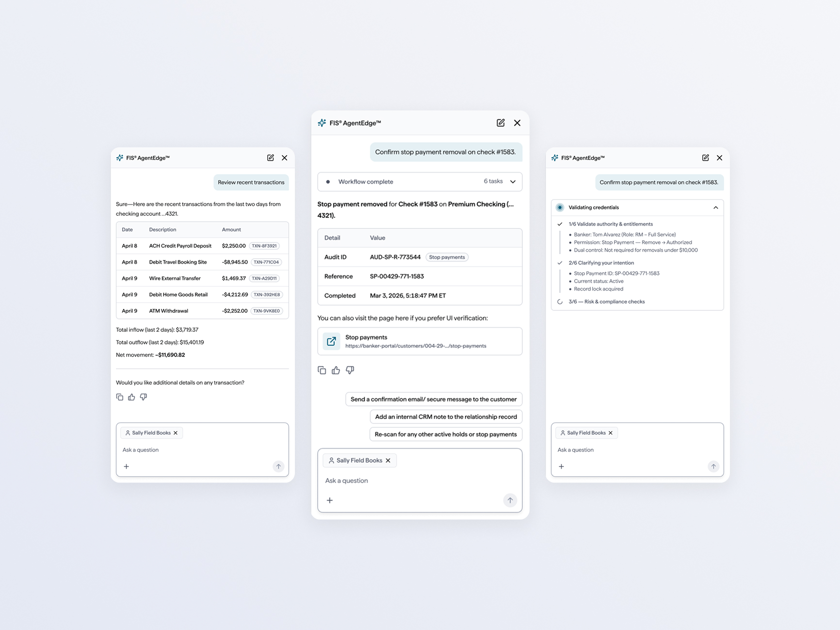The width and height of the screenshot is (840, 630).
Task: Remove Sally Field Books tag in center input
Action: (388, 460)
